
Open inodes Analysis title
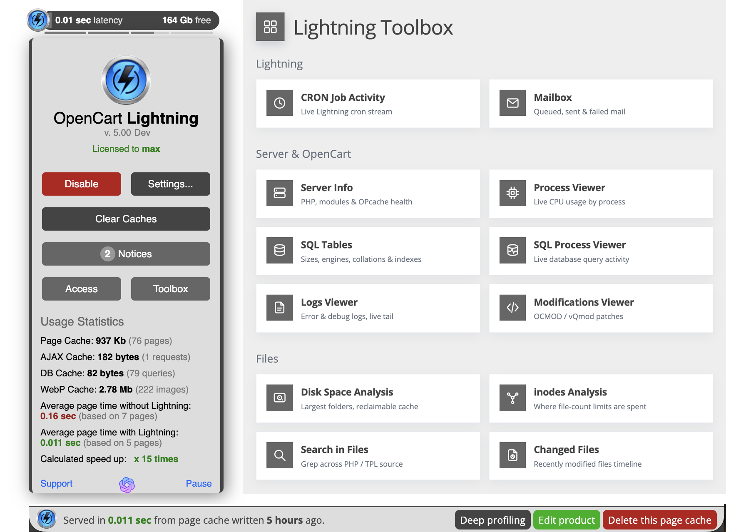570,392
